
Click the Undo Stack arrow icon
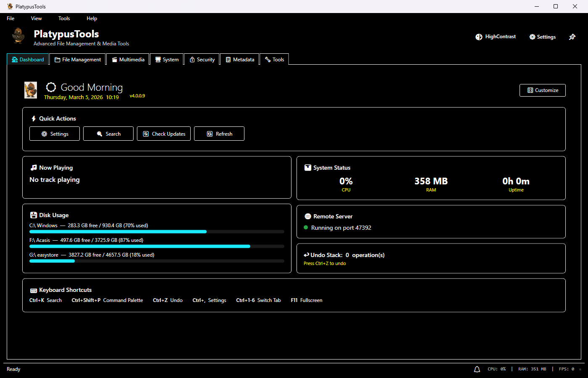point(307,255)
